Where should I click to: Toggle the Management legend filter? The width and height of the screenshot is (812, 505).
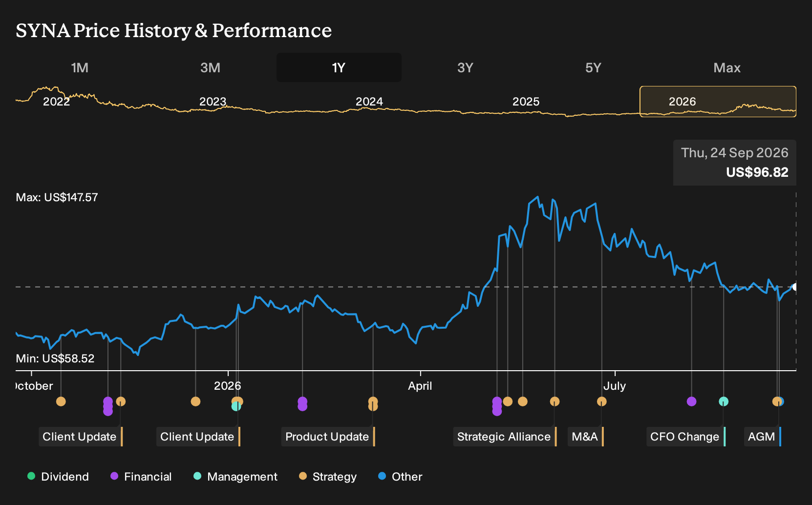coord(235,477)
